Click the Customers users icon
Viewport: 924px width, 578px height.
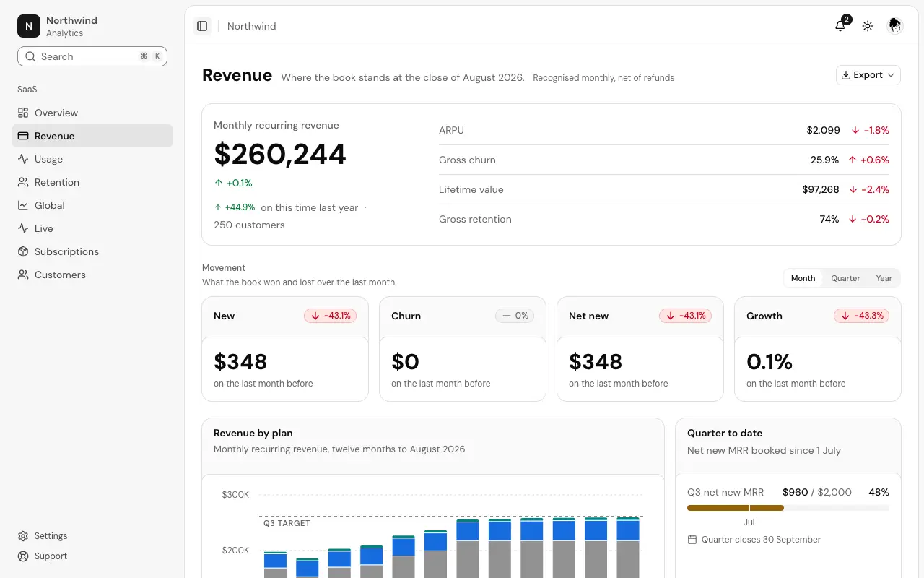point(23,275)
